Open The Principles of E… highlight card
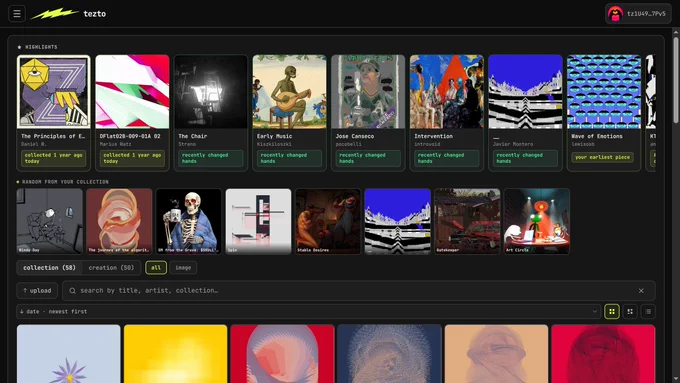Screen dimensions: 680x383 [x=53, y=113]
